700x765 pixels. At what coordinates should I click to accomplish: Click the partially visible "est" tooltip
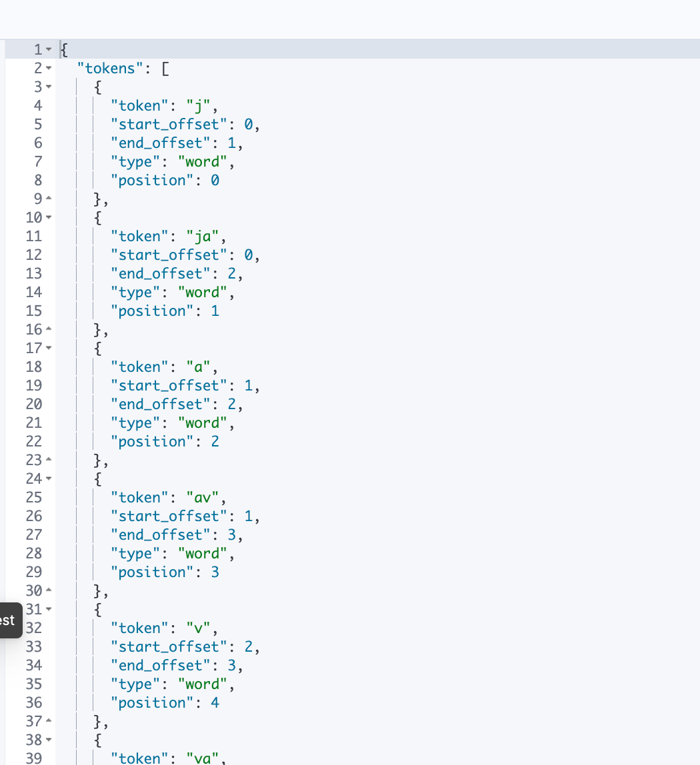pos(10,620)
